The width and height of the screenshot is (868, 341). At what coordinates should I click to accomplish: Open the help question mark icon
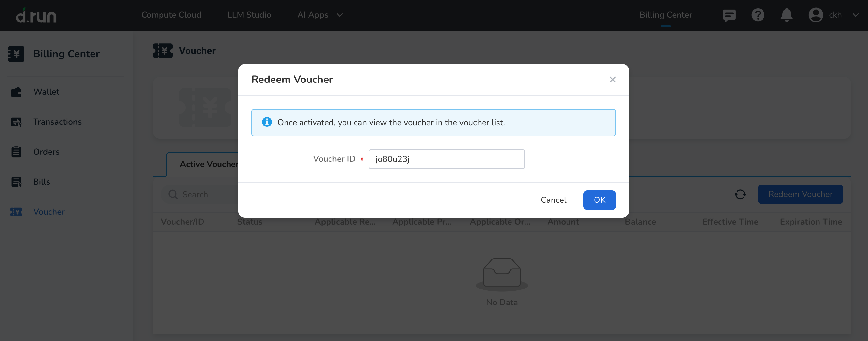click(x=758, y=15)
